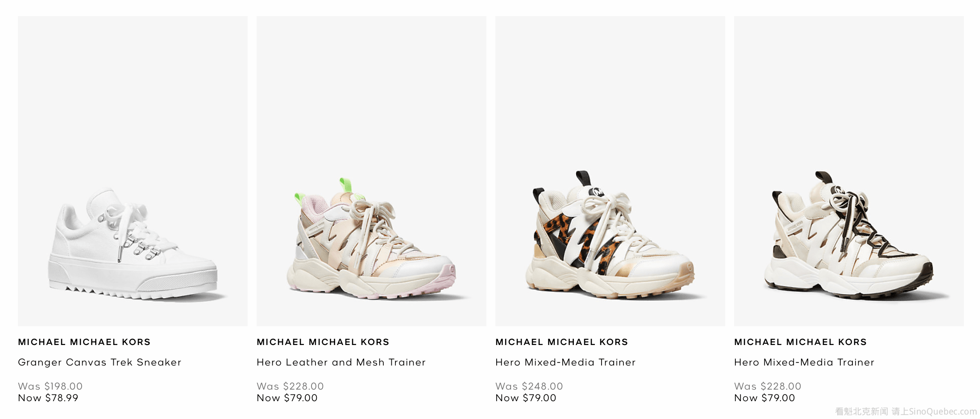Open the white Granger Canvas Trek Sneaker image
This screenshot has width=980, height=419.
pos(133,171)
